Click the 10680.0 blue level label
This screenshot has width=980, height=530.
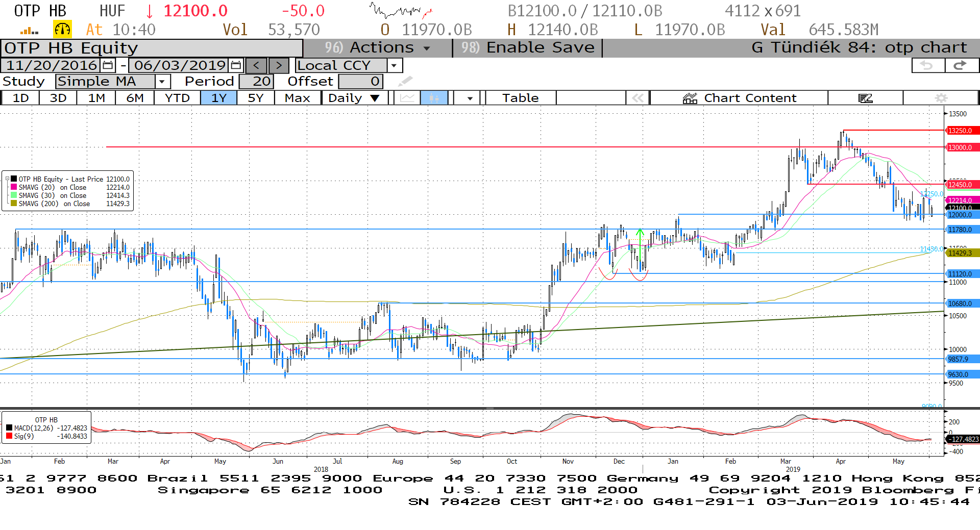tap(963, 304)
